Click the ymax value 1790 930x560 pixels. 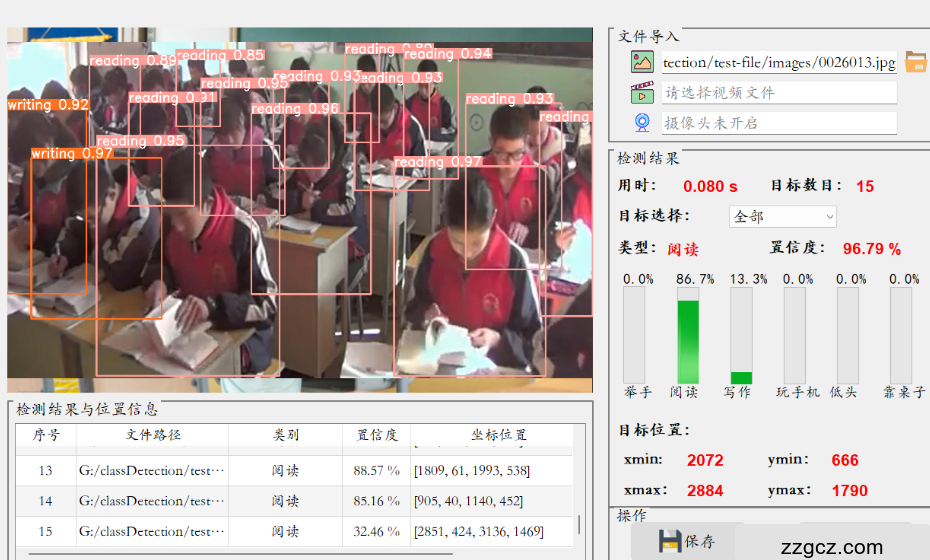tap(849, 491)
